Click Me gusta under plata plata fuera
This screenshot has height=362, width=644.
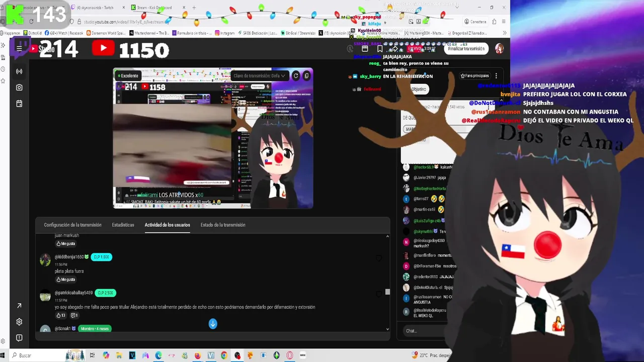pos(65,280)
